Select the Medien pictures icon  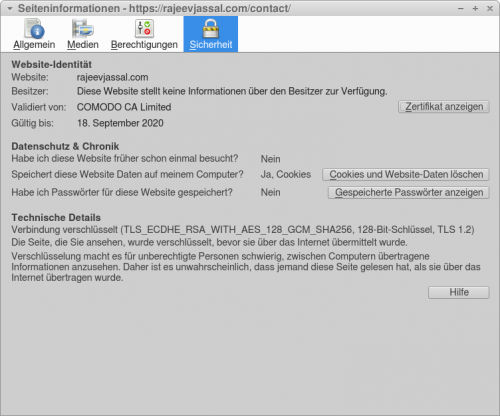83,28
